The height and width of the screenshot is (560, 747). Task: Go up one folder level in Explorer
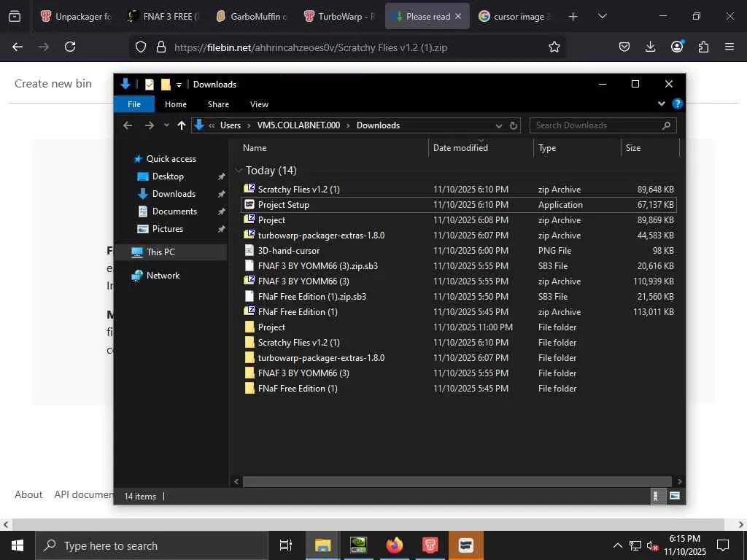click(x=181, y=125)
